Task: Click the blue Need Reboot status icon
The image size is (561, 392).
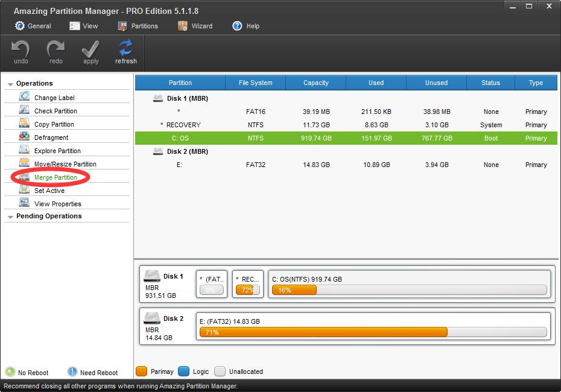Action: point(72,371)
